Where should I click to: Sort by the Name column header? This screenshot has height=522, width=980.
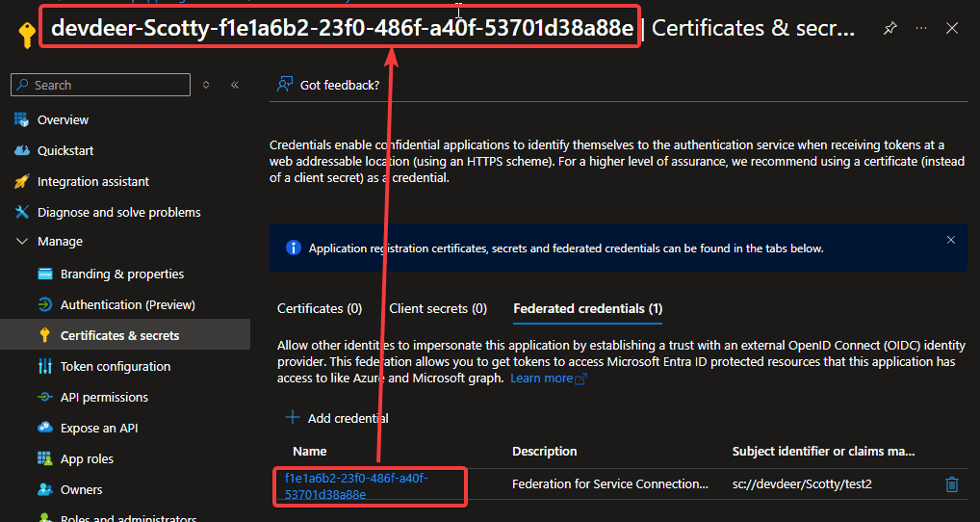click(309, 452)
